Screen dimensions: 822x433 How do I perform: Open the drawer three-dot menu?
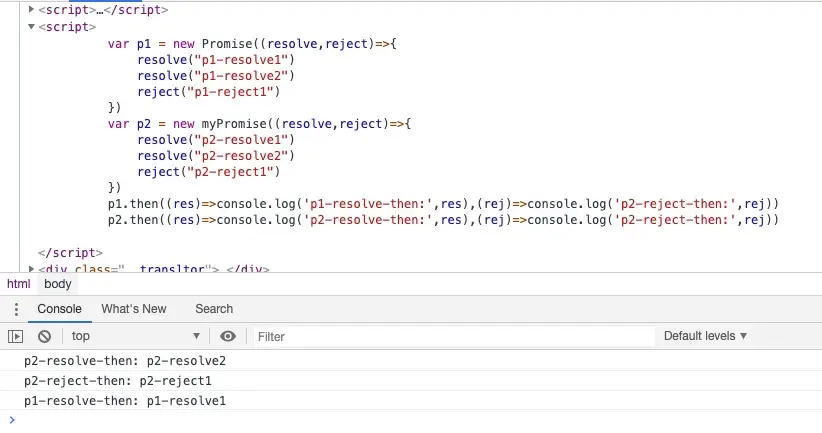tap(16, 309)
